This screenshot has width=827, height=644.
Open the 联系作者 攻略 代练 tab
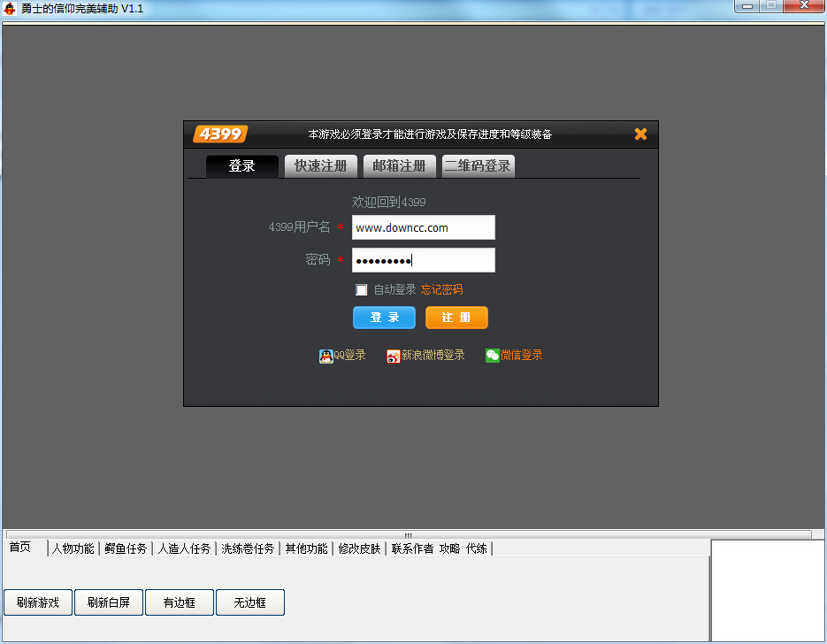[x=439, y=548]
